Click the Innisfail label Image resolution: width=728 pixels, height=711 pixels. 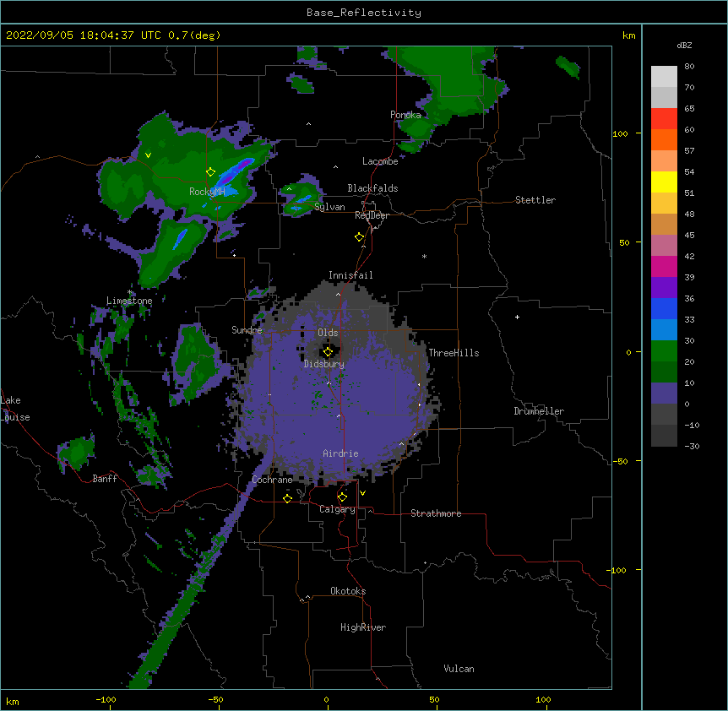pyautogui.click(x=350, y=275)
